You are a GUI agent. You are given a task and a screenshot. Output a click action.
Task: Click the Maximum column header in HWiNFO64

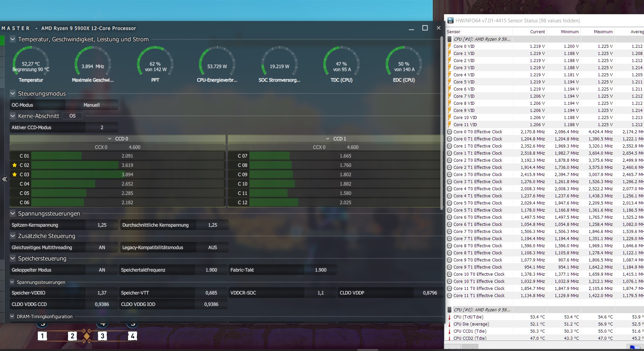[597, 32]
